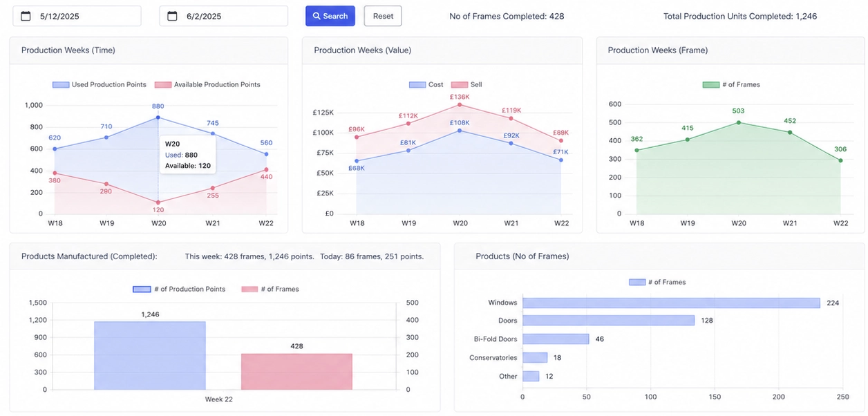Click the Other bar showing 12
Viewport: 868px width, 416px height.
(531, 377)
